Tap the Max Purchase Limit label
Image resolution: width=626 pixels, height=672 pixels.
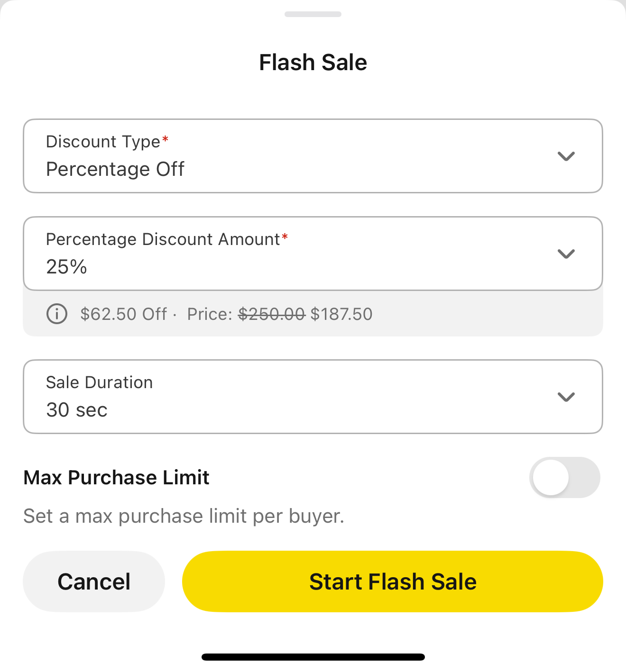tap(116, 477)
